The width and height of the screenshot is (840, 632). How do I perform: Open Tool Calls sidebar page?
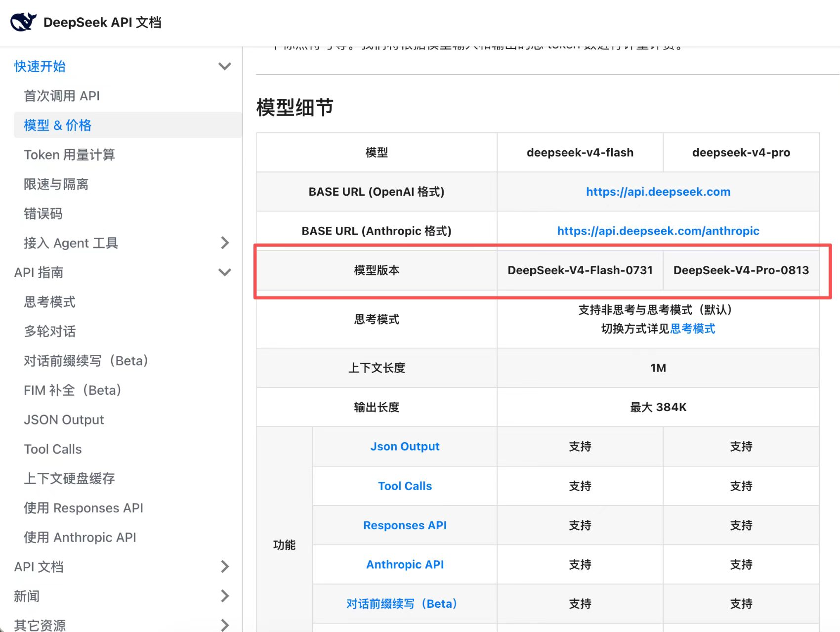tap(53, 449)
